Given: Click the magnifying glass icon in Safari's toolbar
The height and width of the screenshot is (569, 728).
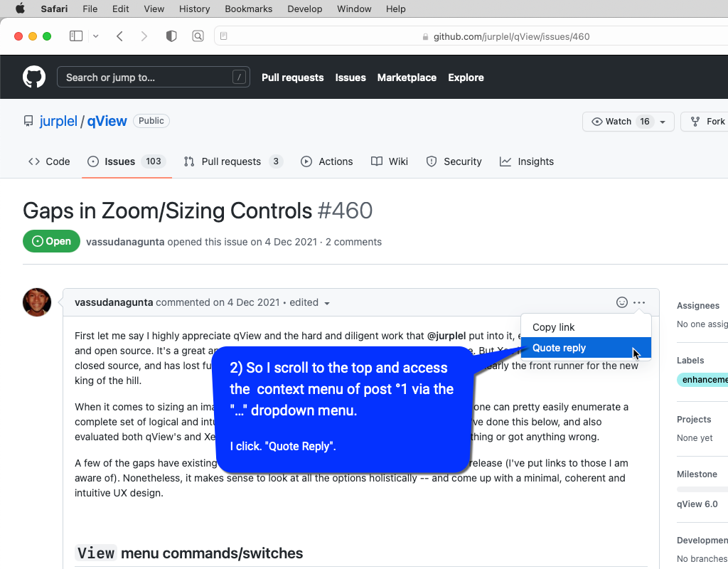Looking at the screenshot, I should tap(198, 36).
